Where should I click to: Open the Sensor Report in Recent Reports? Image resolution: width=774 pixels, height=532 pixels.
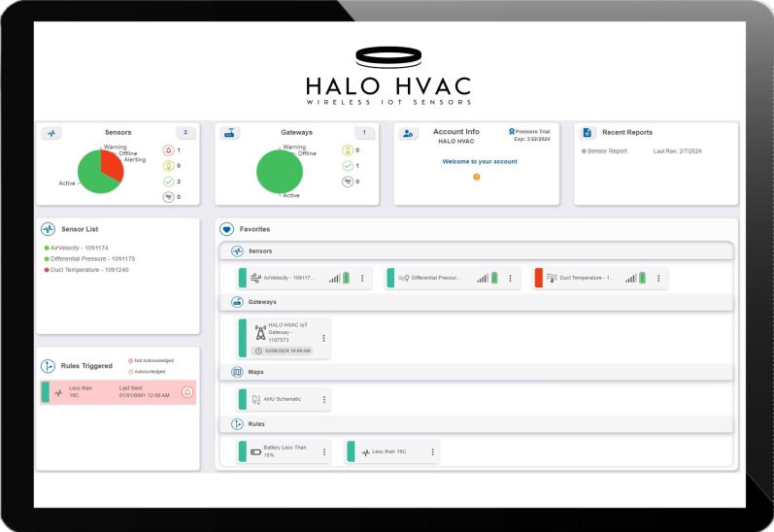click(605, 151)
